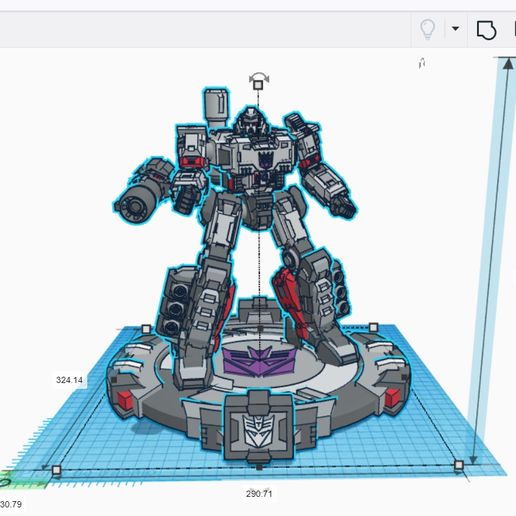The width and height of the screenshot is (516, 516).
Task: Click the 30.79 dimension value
Action: pos(11,504)
